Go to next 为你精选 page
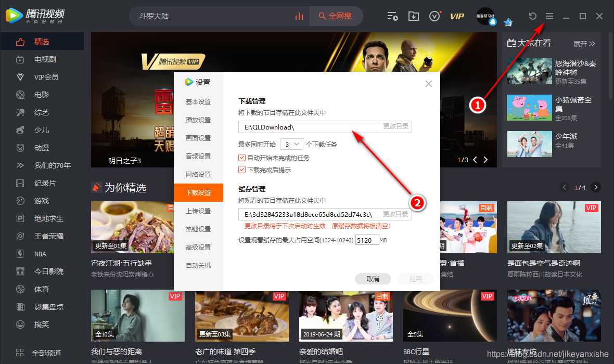614x364 pixels. point(596,188)
